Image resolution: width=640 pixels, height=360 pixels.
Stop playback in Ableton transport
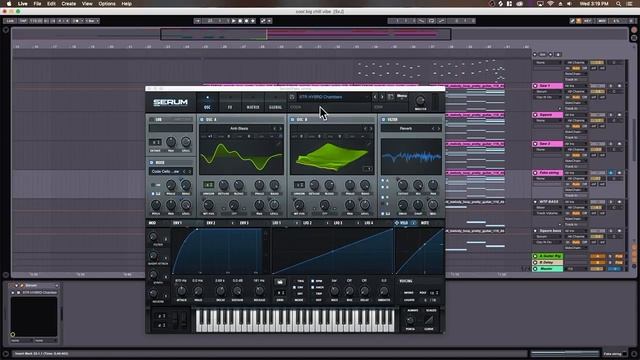[240, 21]
